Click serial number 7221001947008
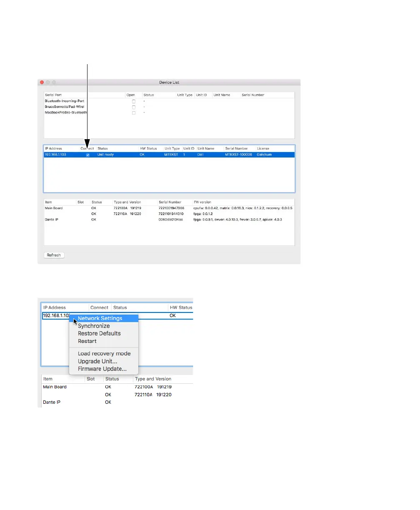 [172, 208]
